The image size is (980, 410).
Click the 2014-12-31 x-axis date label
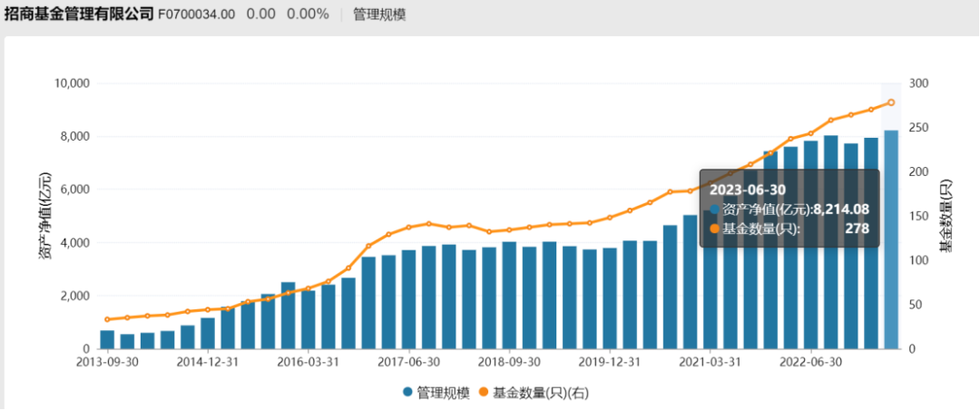tap(208, 362)
